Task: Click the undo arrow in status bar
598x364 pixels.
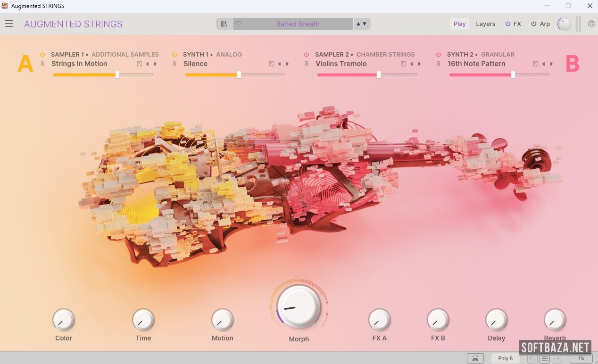Action: tap(532, 358)
